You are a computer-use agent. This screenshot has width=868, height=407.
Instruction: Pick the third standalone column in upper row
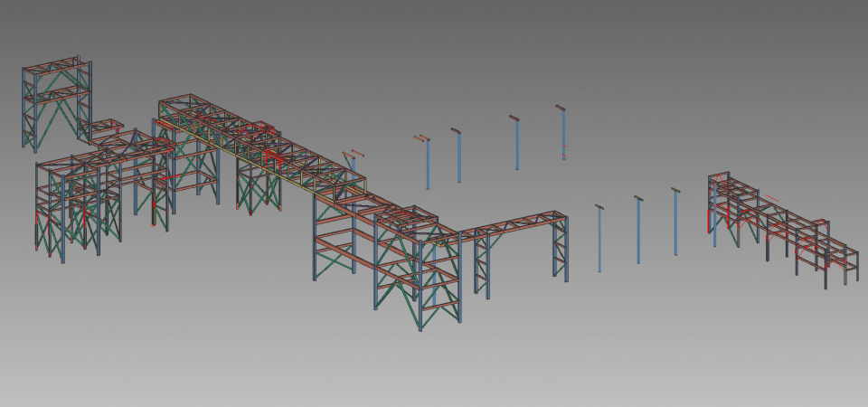517,145
